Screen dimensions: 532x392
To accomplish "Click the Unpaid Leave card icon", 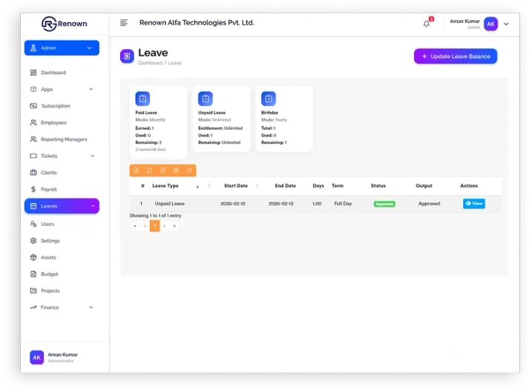I will pyautogui.click(x=206, y=99).
